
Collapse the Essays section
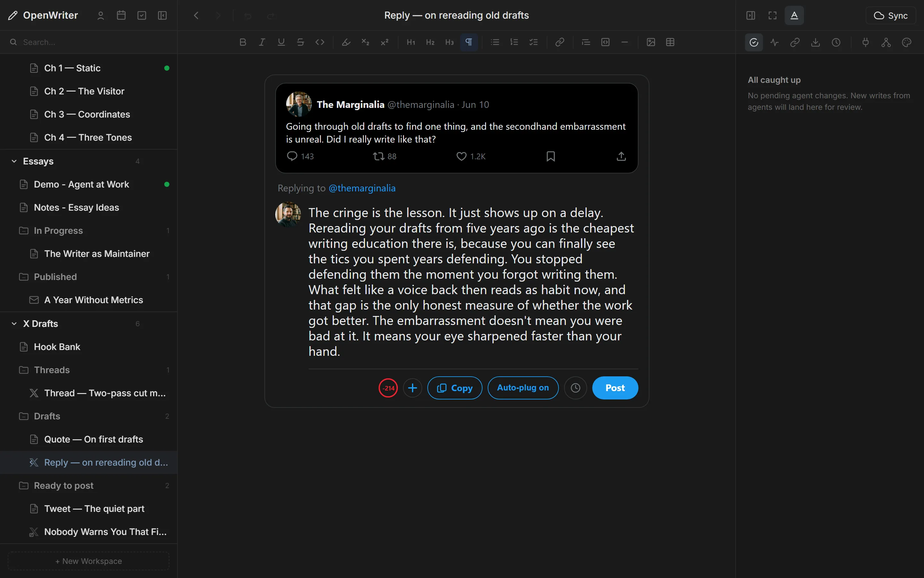pos(14,161)
